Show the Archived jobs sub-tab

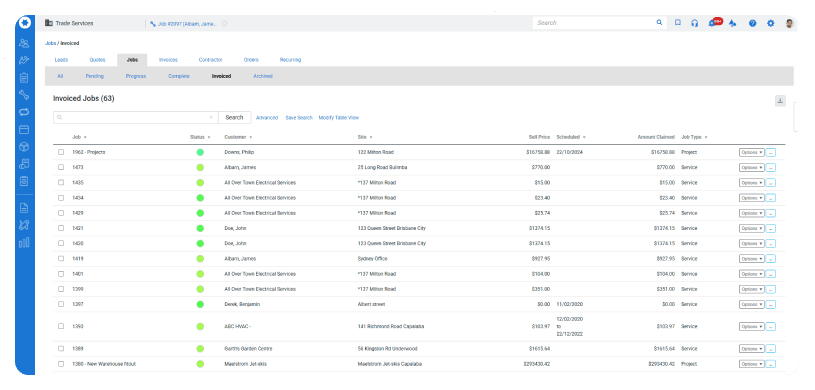[x=263, y=76]
